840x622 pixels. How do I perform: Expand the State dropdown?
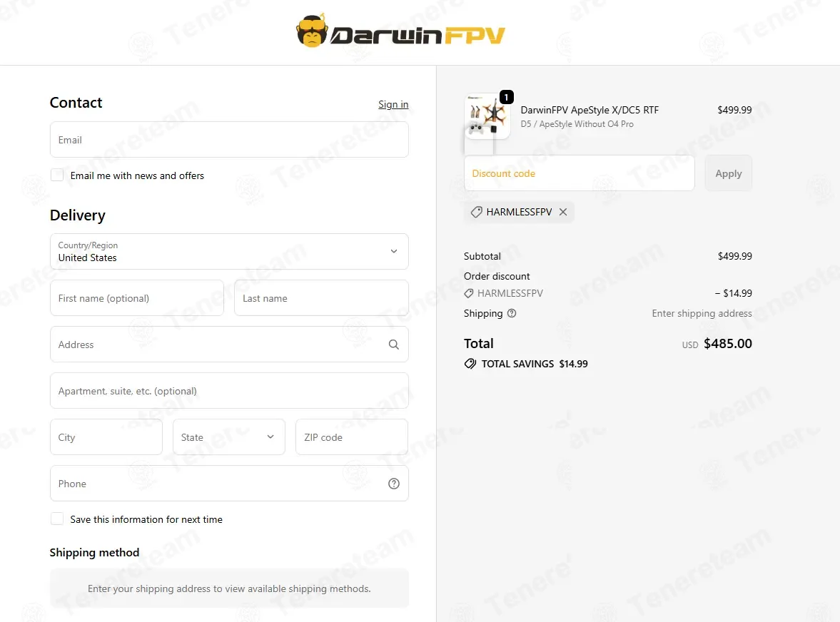coord(229,437)
